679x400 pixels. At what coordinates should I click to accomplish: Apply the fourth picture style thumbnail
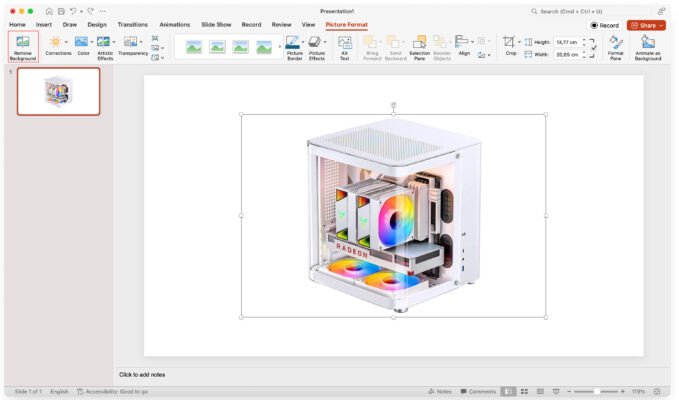click(264, 47)
